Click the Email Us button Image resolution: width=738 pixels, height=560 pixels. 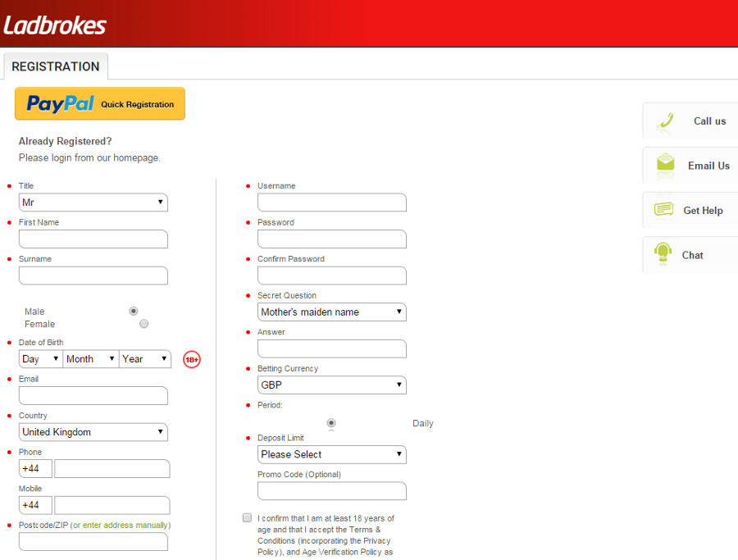point(690,166)
